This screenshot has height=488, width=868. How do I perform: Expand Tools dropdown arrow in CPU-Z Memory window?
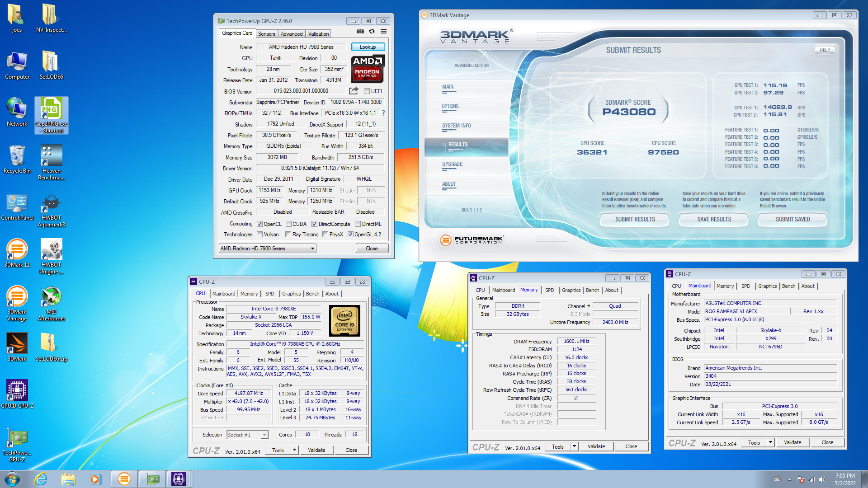(574, 446)
